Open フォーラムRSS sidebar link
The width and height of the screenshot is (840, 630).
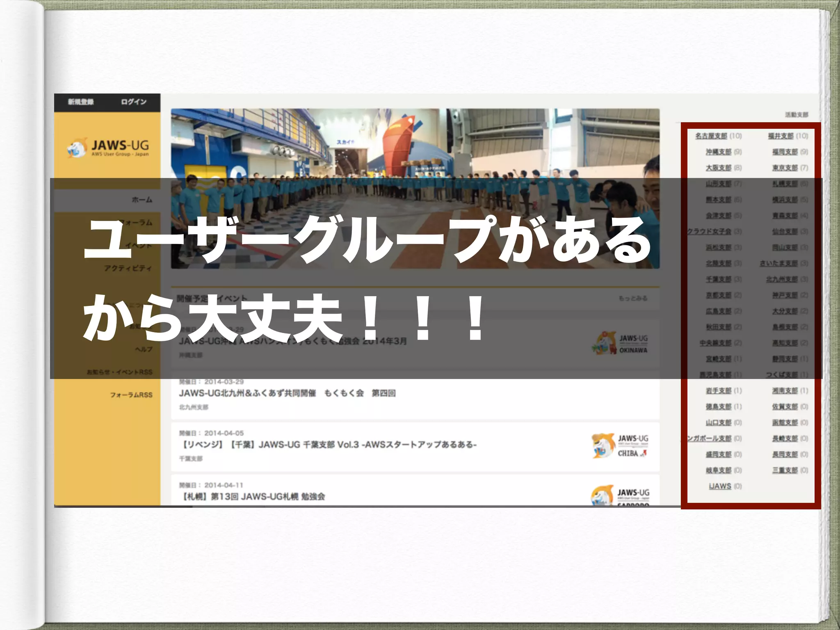(x=131, y=395)
